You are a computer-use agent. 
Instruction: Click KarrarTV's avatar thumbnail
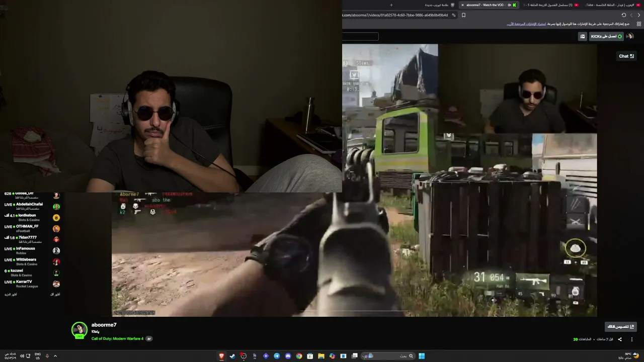56,284
